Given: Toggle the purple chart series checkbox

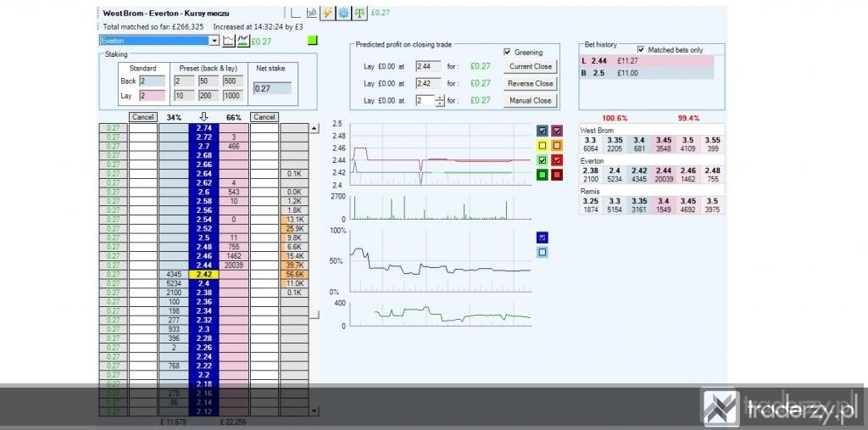Looking at the screenshot, I should (x=558, y=131).
